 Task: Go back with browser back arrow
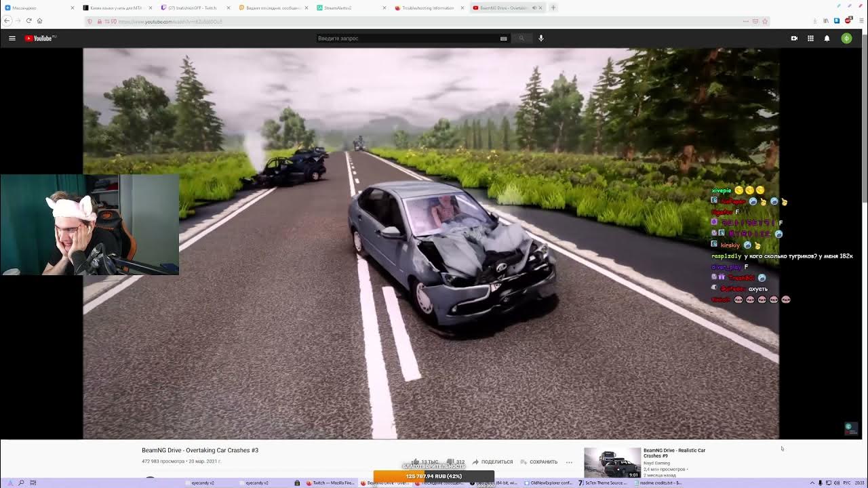(7, 21)
